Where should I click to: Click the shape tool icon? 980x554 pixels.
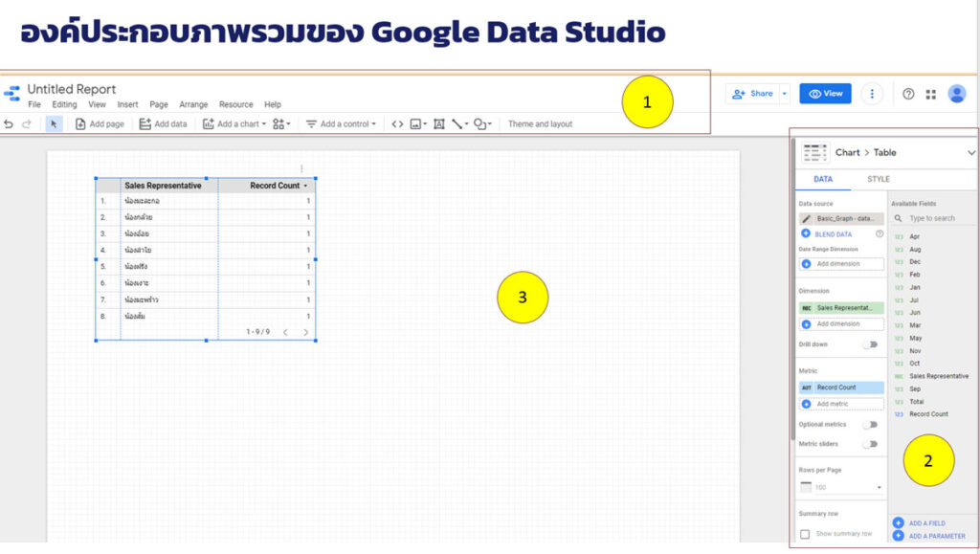point(482,124)
